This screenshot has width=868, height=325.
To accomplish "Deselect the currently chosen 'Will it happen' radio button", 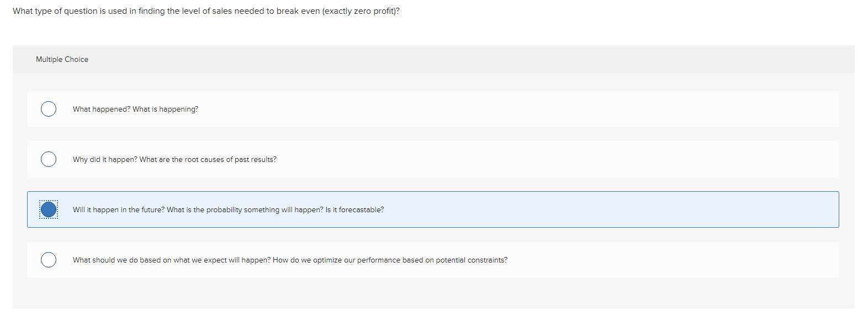I will [x=49, y=209].
